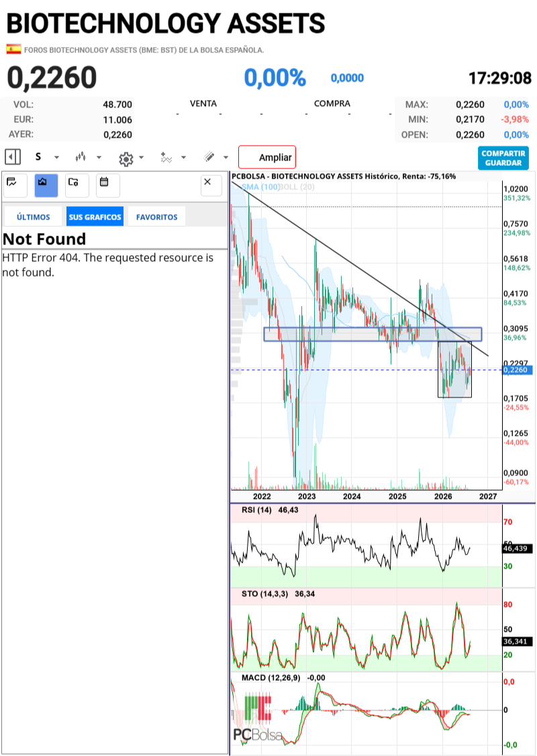Click the VENTA column header
Viewport: 537px width, 756px height.
tap(203, 103)
